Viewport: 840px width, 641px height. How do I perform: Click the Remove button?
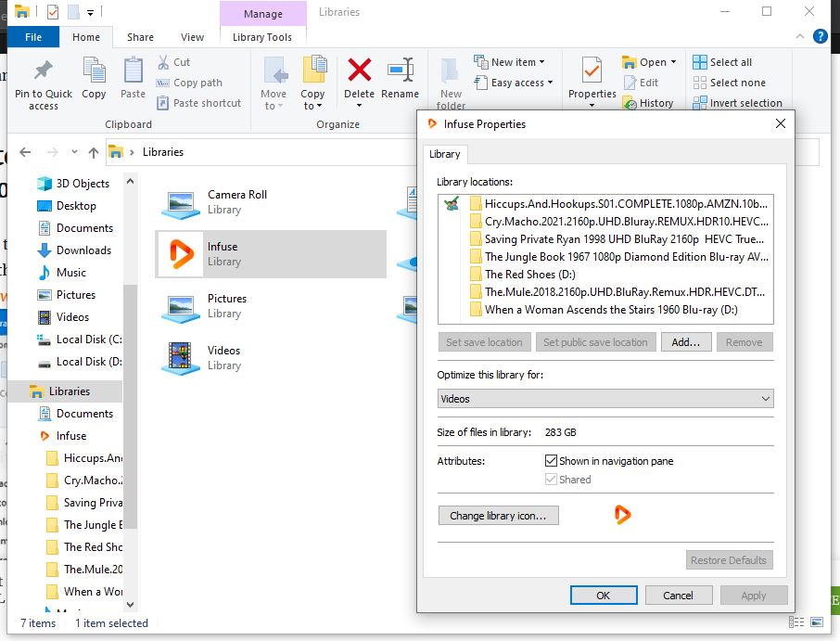[745, 342]
